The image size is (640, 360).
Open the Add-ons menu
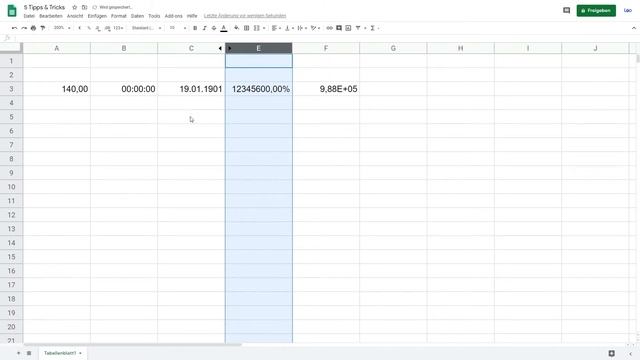pos(173,16)
